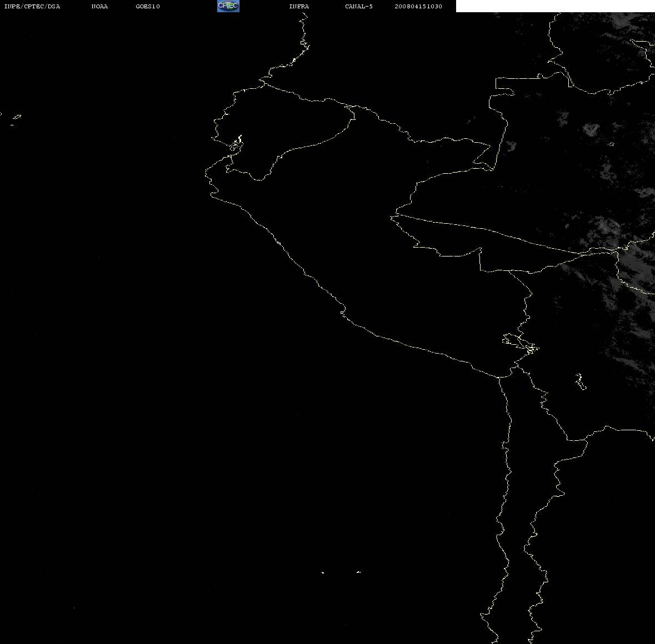Screen dimensions: 655x644
Task: Select the INPE/CPTEC/DSA header label
Action: pos(32,6)
